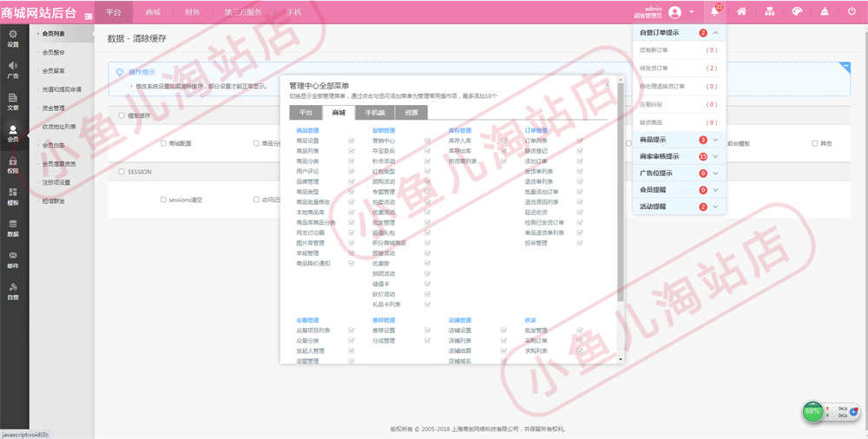
Task: Toggle checkbox for 订单列表 in dialog
Action: pyautogui.click(x=580, y=141)
